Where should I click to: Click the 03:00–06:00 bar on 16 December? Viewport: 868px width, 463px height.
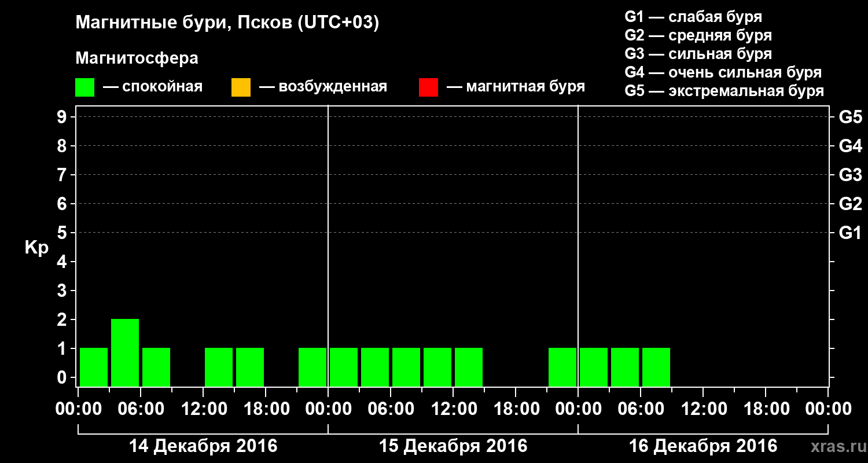click(625, 367)
